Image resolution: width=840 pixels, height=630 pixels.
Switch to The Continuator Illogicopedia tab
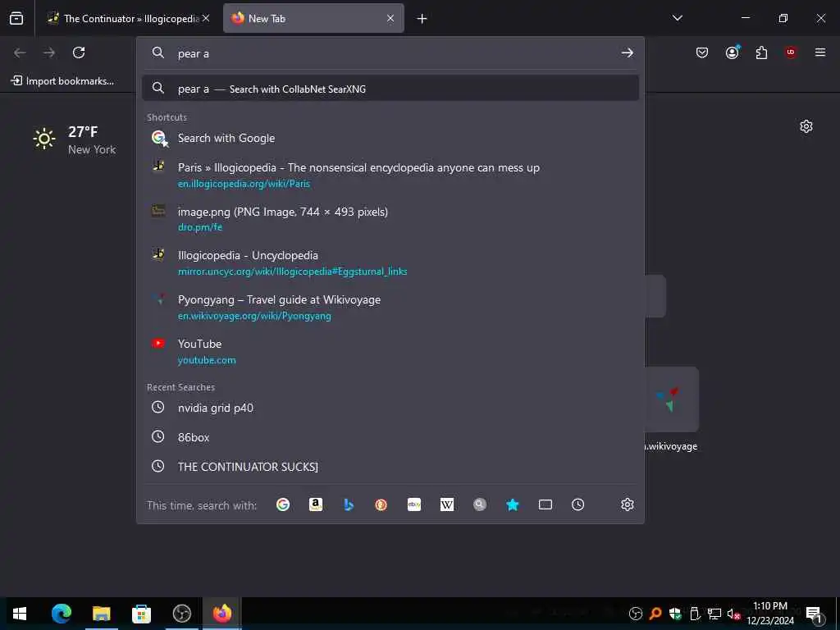pos(129,19)
